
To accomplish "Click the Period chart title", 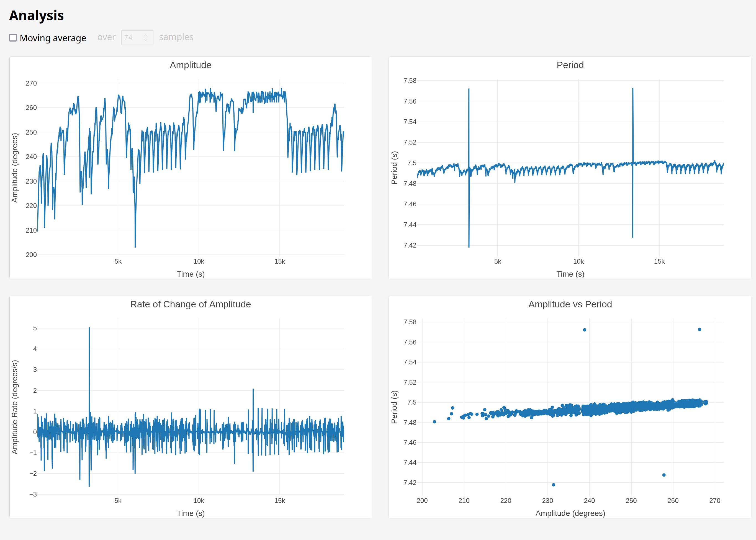I will coord(570,65).
